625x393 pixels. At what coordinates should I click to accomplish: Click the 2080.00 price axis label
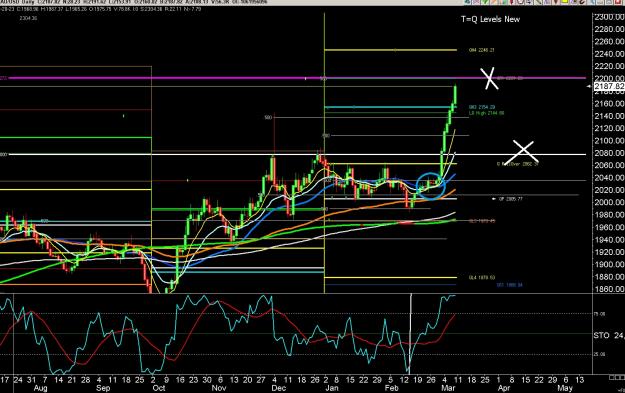[609, 153]
